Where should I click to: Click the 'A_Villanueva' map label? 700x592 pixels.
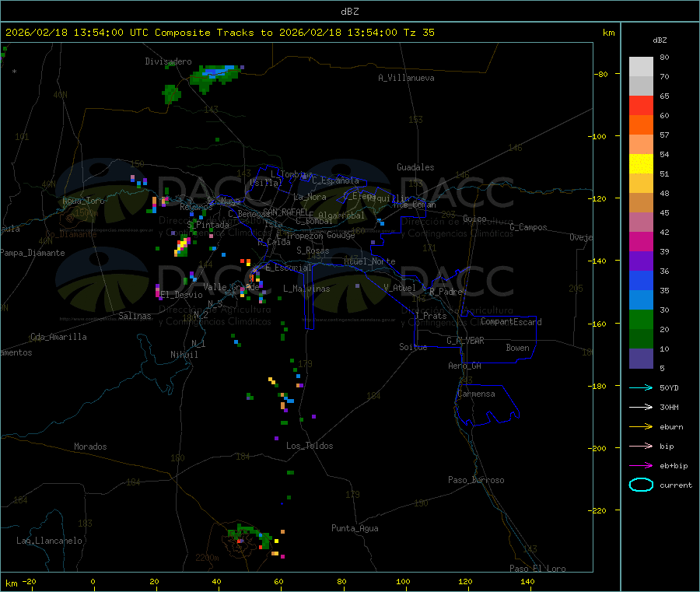click(x=406, y=78)
